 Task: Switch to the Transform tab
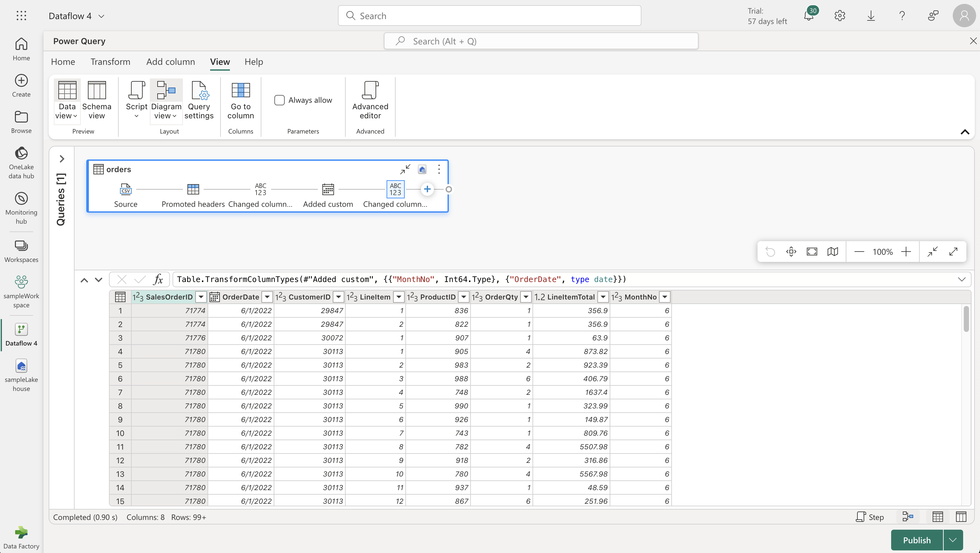(110, 62)
